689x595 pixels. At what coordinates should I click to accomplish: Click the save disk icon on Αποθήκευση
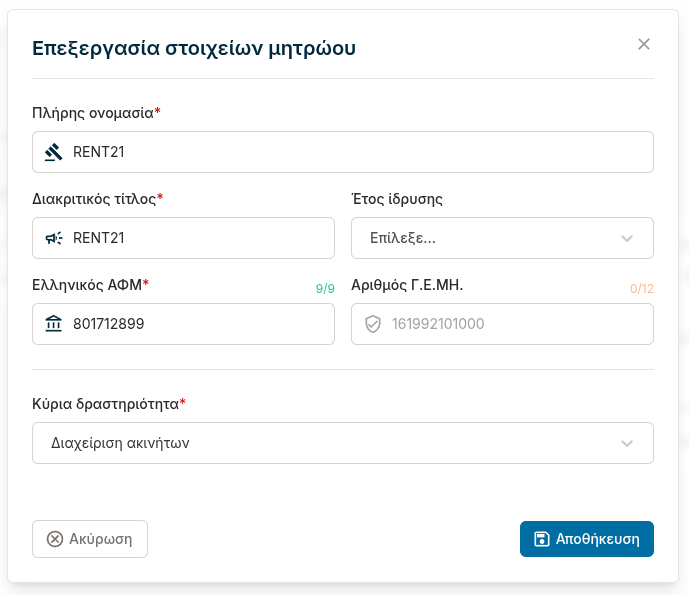[541, 539]
